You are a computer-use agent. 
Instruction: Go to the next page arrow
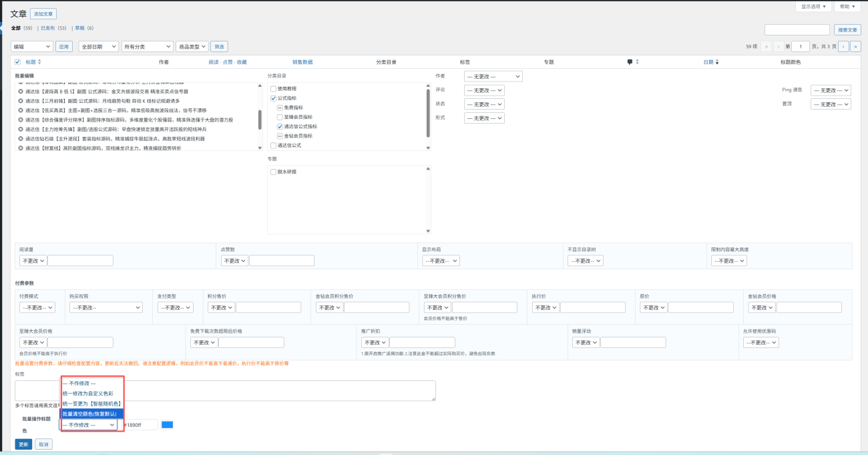point(843,47)
